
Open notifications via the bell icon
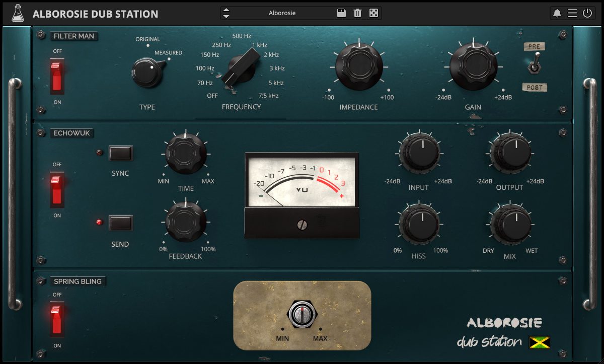point(557,13)
